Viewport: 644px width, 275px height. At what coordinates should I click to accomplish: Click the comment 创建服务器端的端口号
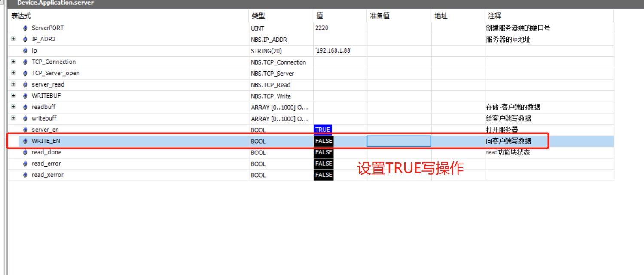pos(518,28)
